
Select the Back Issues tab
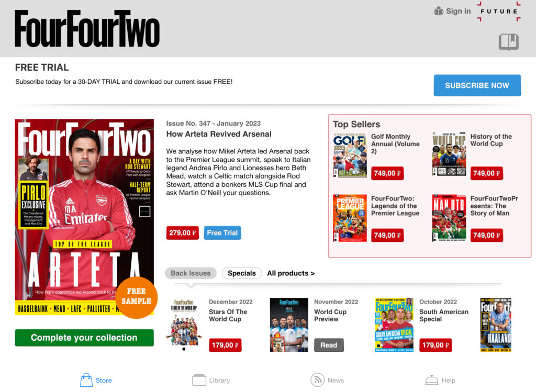pyautogui.click(x=191, y=273)
